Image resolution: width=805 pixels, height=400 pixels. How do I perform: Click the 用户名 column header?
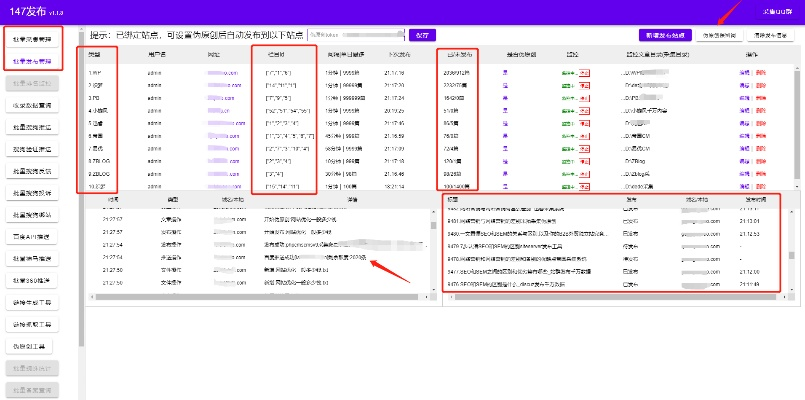pos(155,54)
